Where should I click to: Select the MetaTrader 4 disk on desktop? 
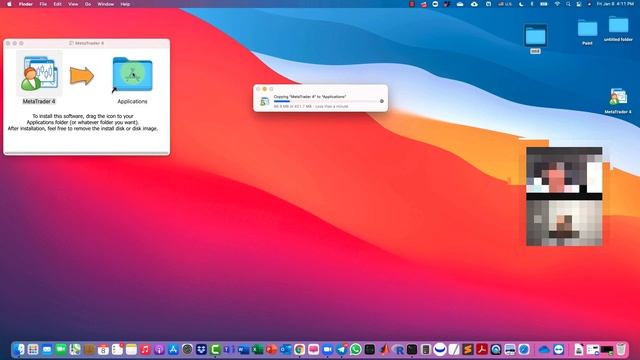(618, 97)
